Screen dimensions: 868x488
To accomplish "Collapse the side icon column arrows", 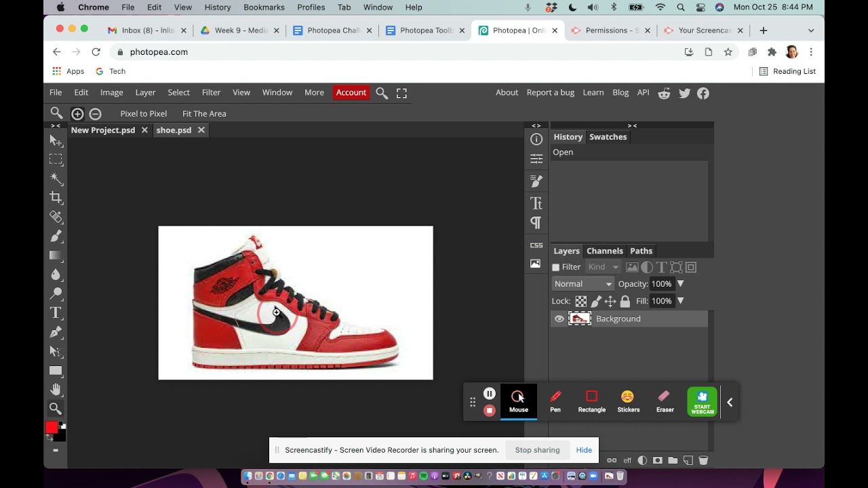I will 536,125.
